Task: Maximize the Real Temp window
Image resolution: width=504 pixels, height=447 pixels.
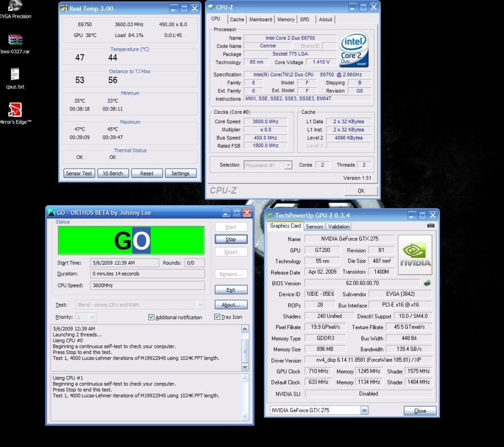Action: click(x=184, y=8)
